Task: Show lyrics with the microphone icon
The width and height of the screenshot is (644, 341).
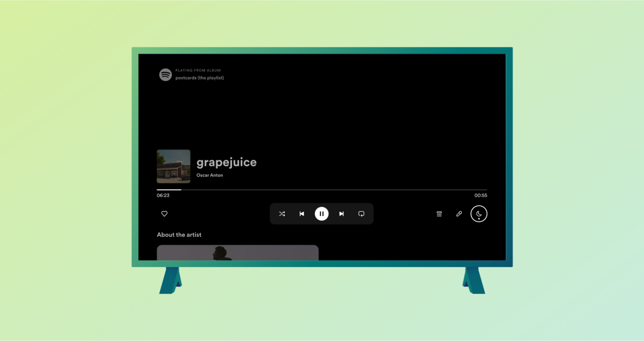Action: click(459, 214)
